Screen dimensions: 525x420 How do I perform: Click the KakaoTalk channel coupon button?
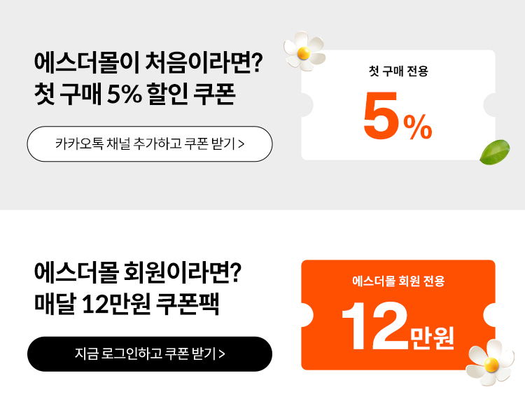pyautogui.click(x=149, y=144)
